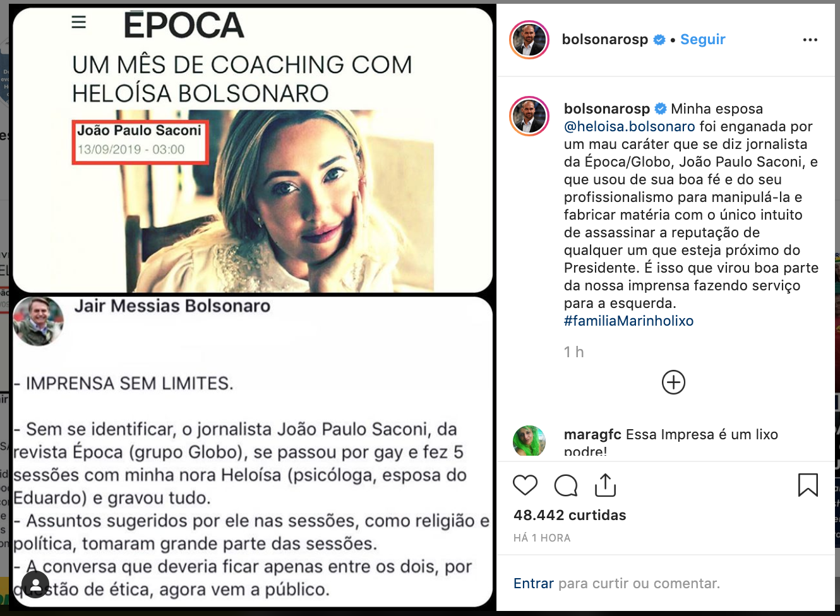
Task: Open tagged people icon on the photo
Action: tap(35, 584)
